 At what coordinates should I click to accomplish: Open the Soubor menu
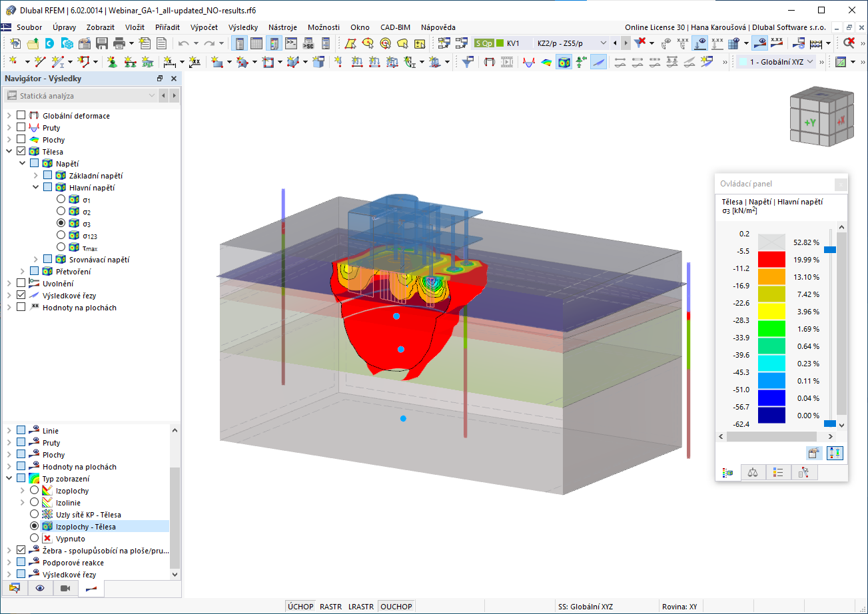(x=29, y=27)
